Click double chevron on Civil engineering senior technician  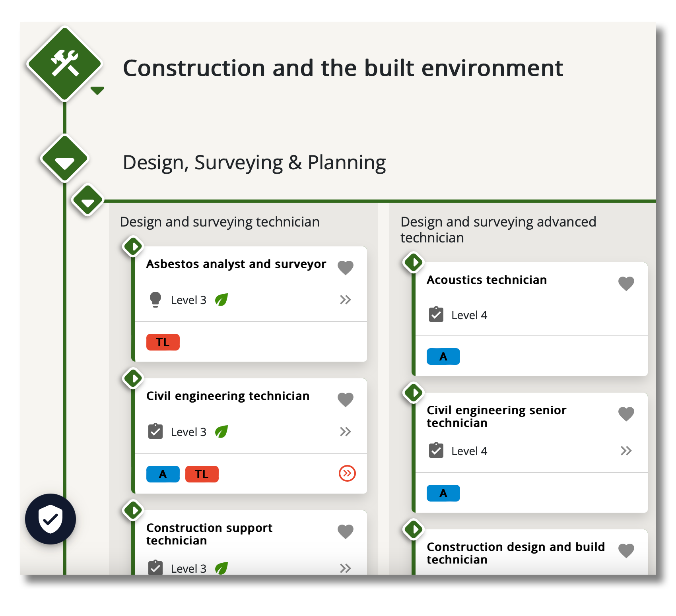point(626,451)
